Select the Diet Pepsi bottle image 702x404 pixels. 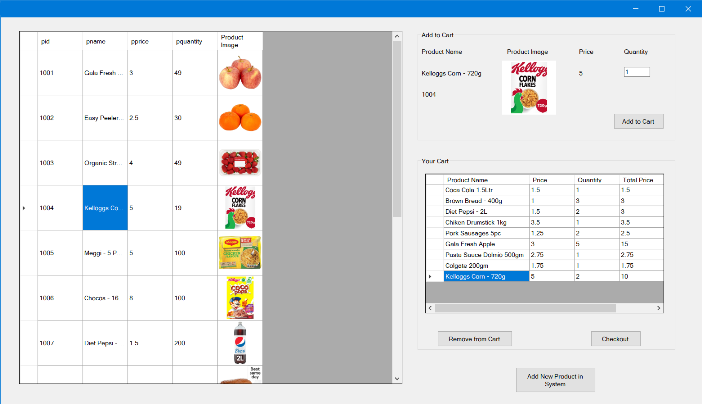239,342
